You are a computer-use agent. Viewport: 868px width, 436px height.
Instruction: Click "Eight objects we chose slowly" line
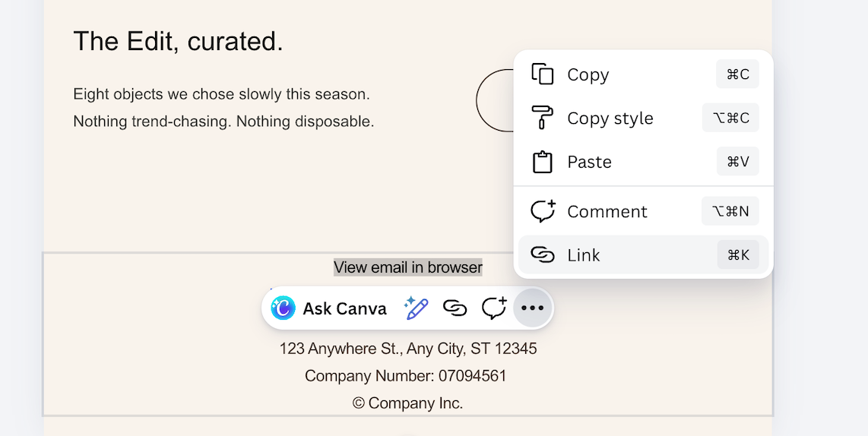pyautogui.click(x=221, y=95)
